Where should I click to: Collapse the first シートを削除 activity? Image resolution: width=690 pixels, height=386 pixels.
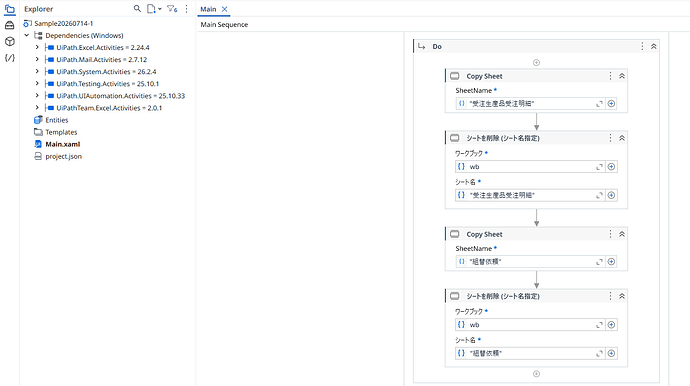tap(622, 138)
